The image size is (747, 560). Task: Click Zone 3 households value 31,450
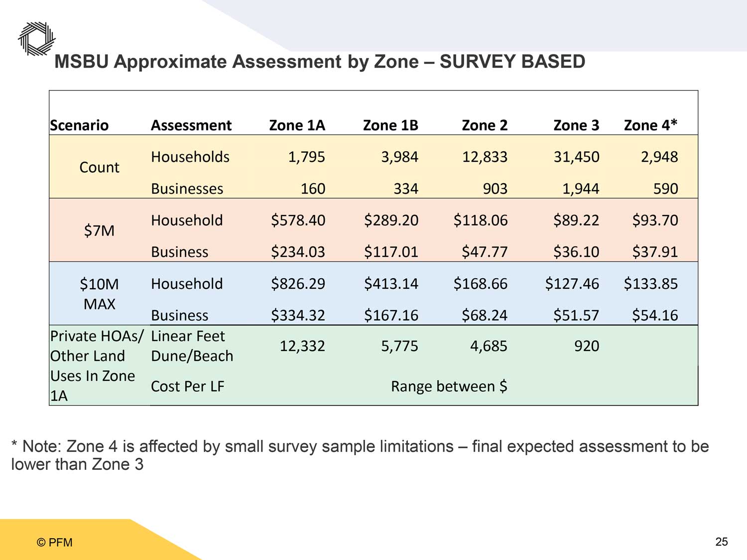(x=576, y=157)
